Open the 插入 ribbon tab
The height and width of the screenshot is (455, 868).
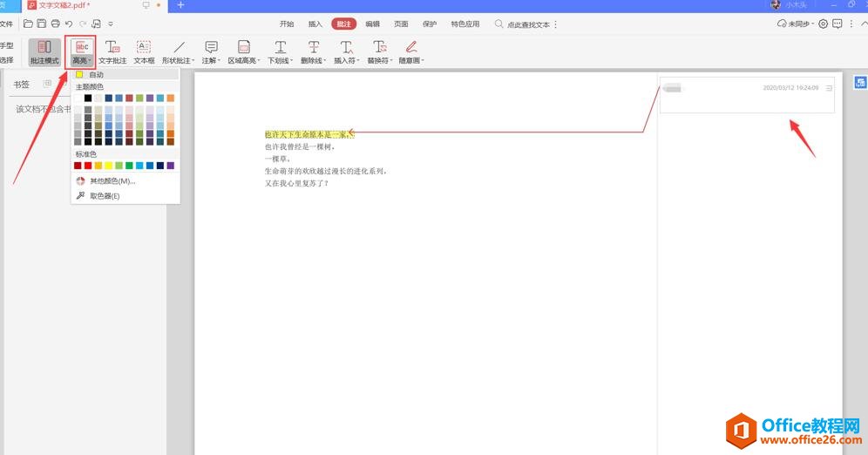click(315, 24)
